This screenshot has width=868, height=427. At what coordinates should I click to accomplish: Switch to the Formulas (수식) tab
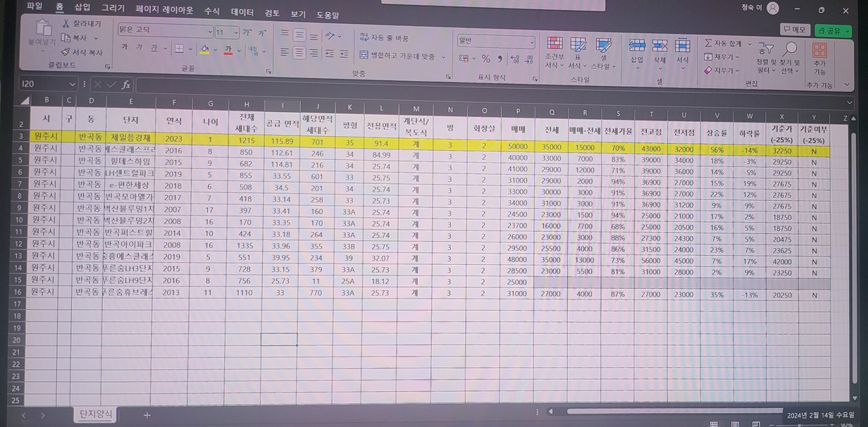(211, 11)
